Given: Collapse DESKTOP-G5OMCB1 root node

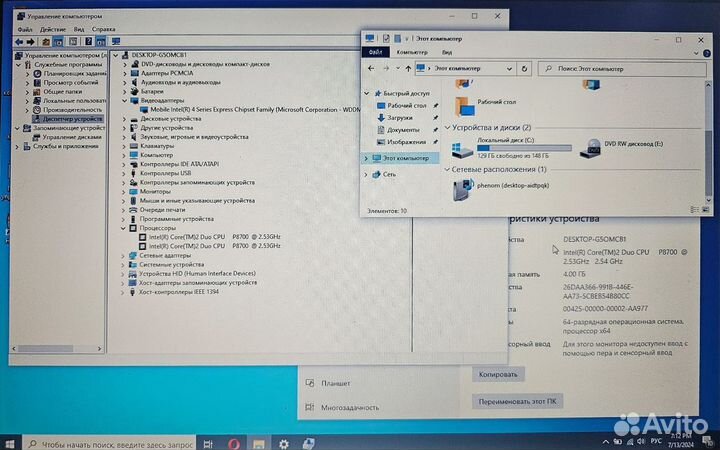Looking at the screenshot, I should 116,55.
